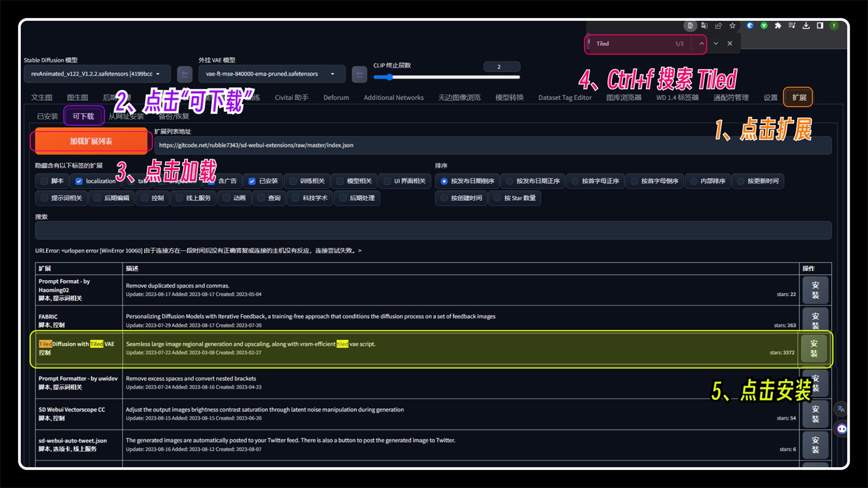Toggle the UI 界面相关 checkbox
The height and width of the screenshot is (488, 868).
pos(387,181)
